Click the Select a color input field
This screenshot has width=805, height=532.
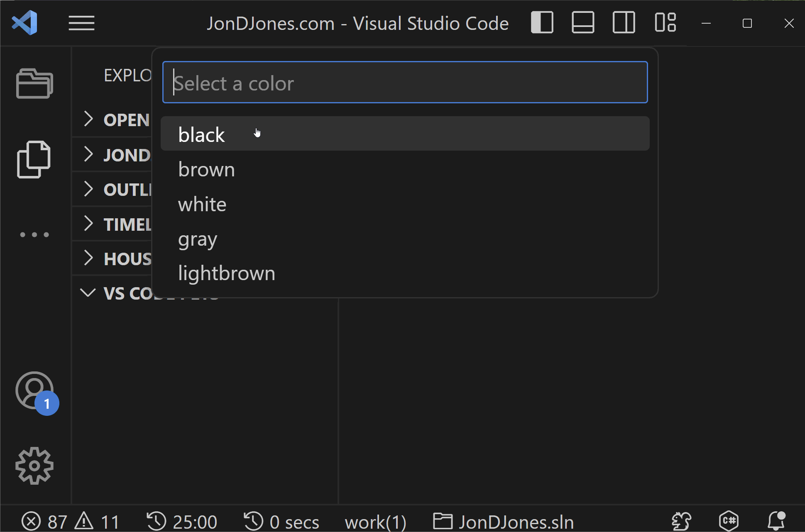(x=405, y=83)
